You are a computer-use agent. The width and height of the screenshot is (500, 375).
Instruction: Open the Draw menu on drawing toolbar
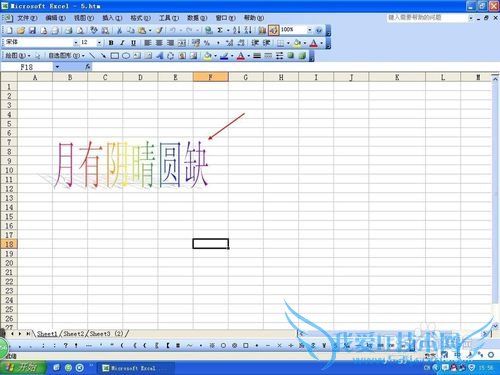tap(18, 56)
